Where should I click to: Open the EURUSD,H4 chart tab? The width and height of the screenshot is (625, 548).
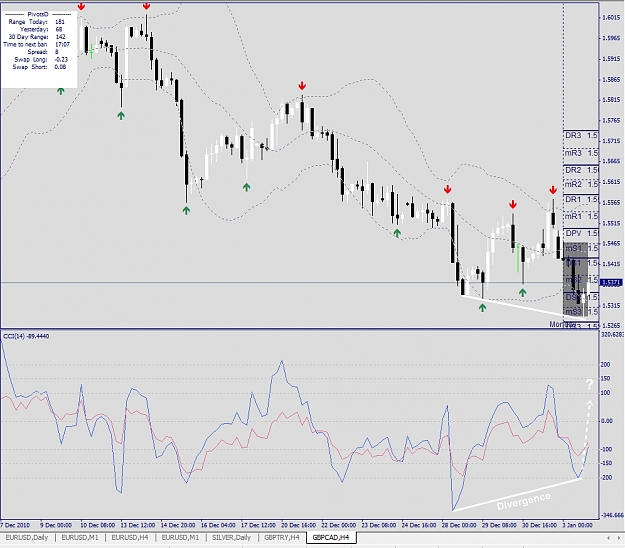coord(130,538)
